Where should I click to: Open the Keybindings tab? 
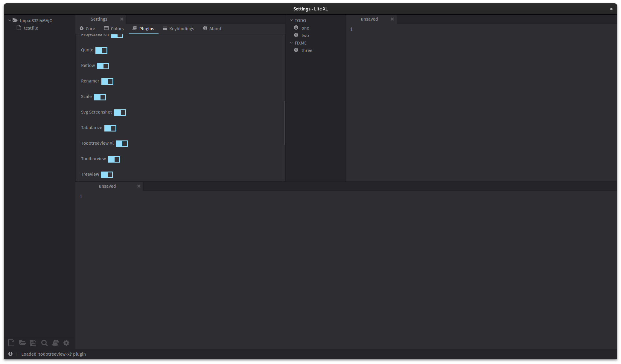(179, 28)
